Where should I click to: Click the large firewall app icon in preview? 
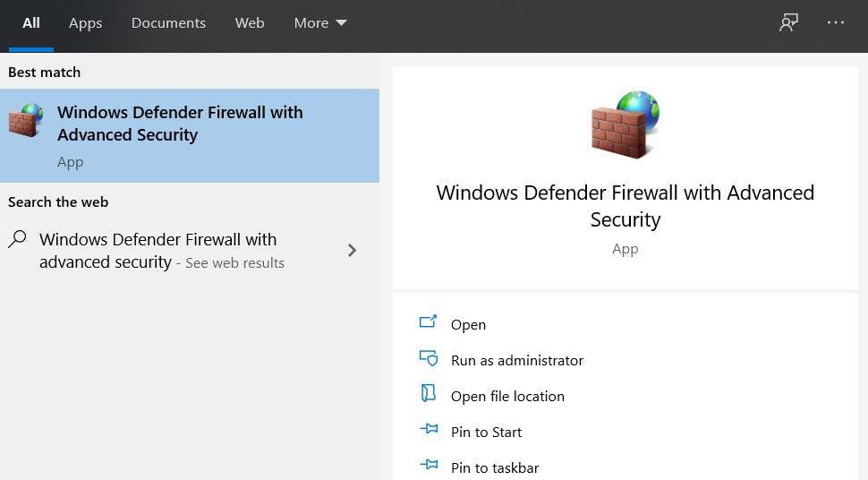(625, 125)
